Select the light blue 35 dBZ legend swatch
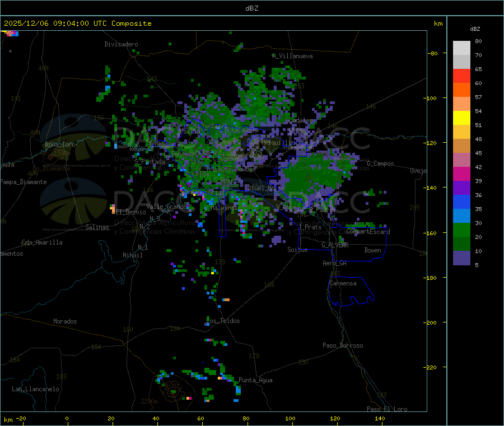The height and width of the screenshot is (426, 504). [461, 216]
